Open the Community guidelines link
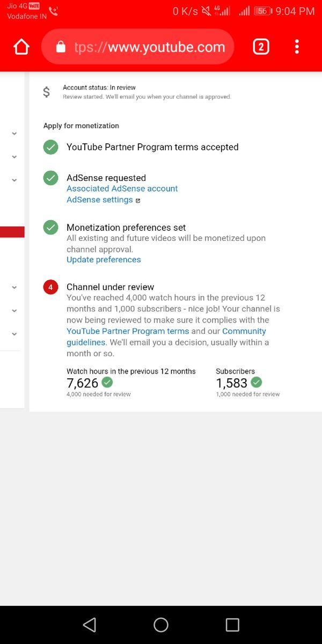The height and width of the screenshot is (644, 322). (x=166, y=336)
